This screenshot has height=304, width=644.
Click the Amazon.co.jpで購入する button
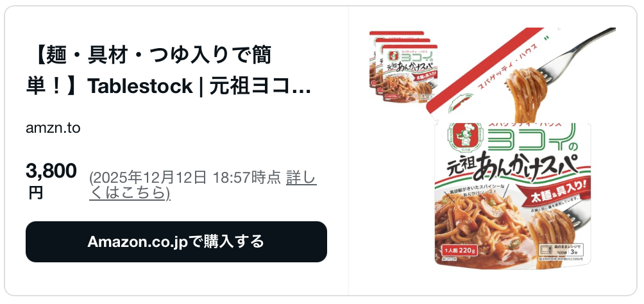[x=176, y=242]
